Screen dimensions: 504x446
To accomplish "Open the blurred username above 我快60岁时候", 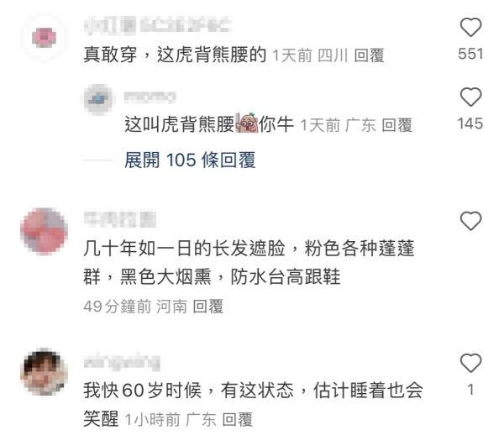I will coord(122,362).
